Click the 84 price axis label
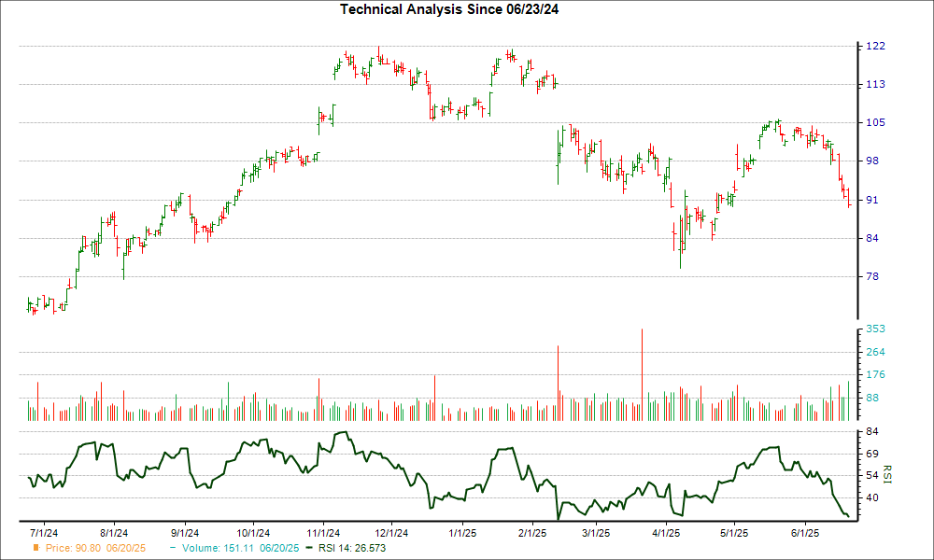This screenshot has width=934, height=560. 872,238
